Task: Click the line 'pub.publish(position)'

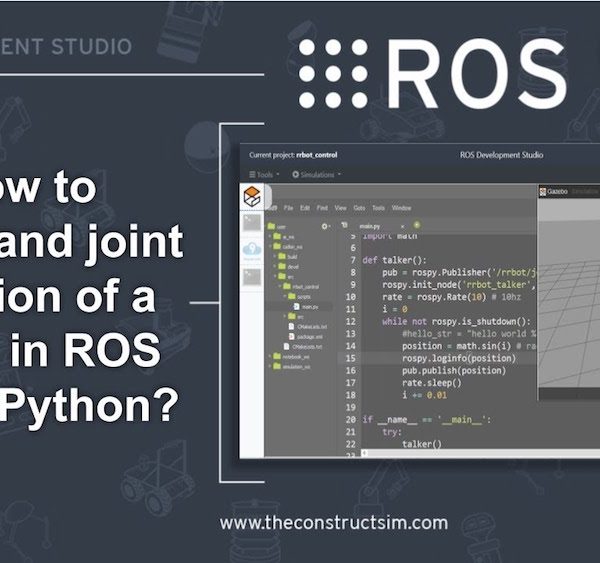Action: pyautogui.click(x=454, y=370)
